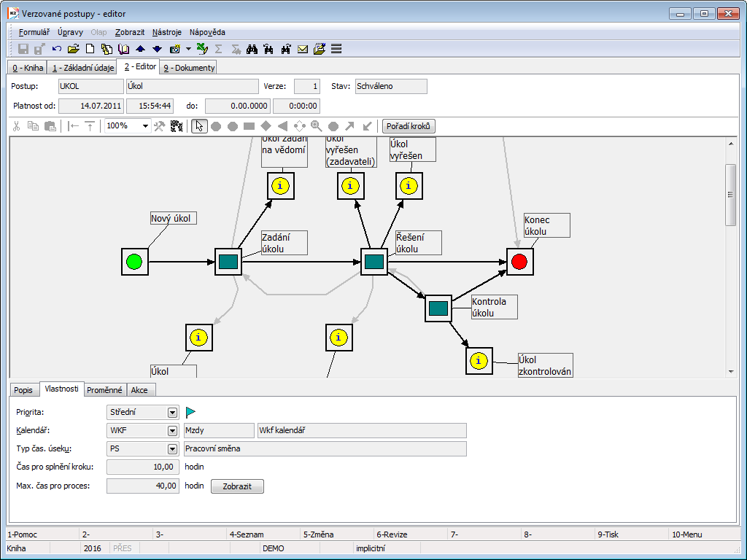Screen dimensions: 747x560
Task: Click the magnifier zoom tool icon
Action: [x=316, y=126]
